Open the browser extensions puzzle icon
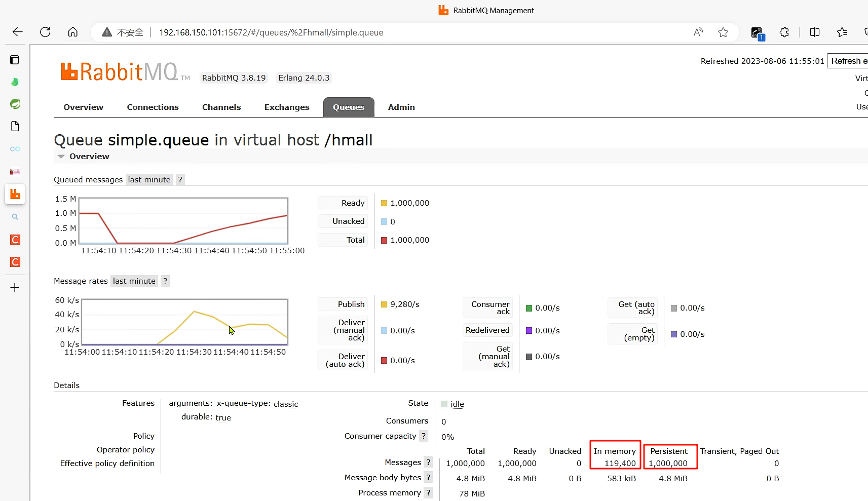This screenshot has height=501, width=868. 784,32
